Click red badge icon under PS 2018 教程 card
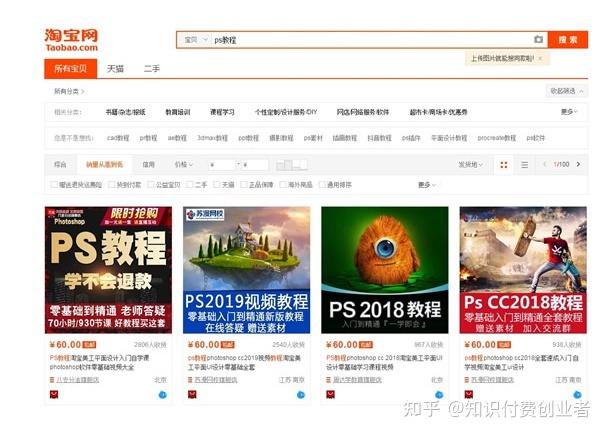This screenshot has width=606, height=434. coord(330,394)
